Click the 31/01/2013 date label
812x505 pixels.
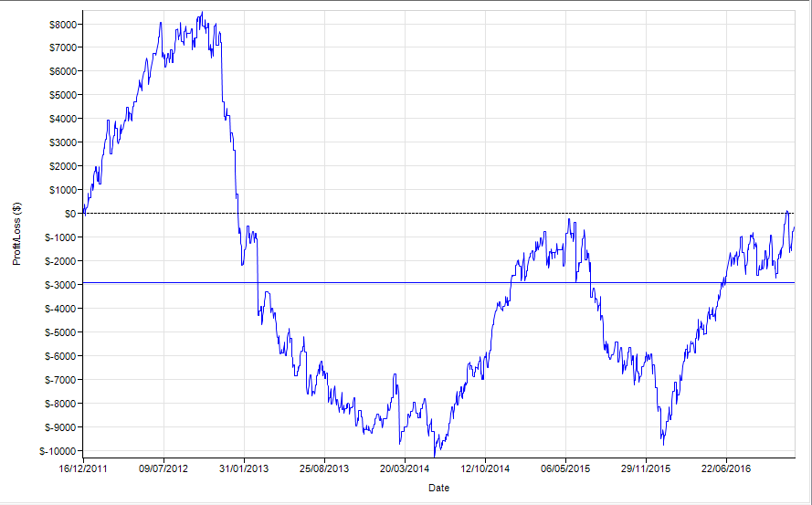[x=244, y=468]
